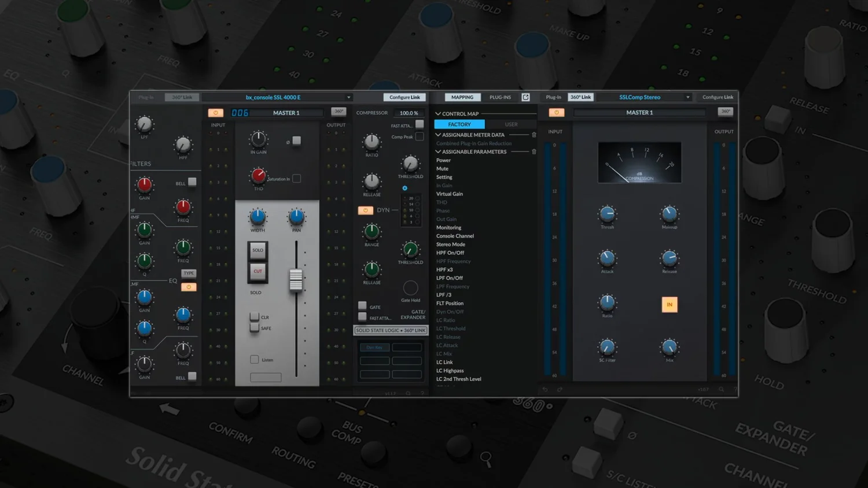Viewport: 868px width, 488px height.
Task: Collapse the CONTROL MAP section
Action: coord(438,113)
